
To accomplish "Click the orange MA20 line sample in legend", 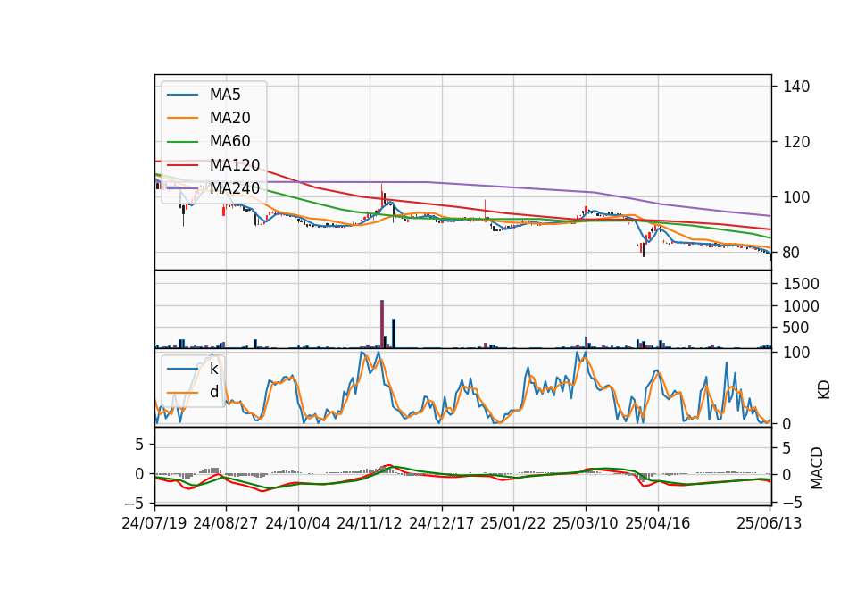I will point(182,118).
